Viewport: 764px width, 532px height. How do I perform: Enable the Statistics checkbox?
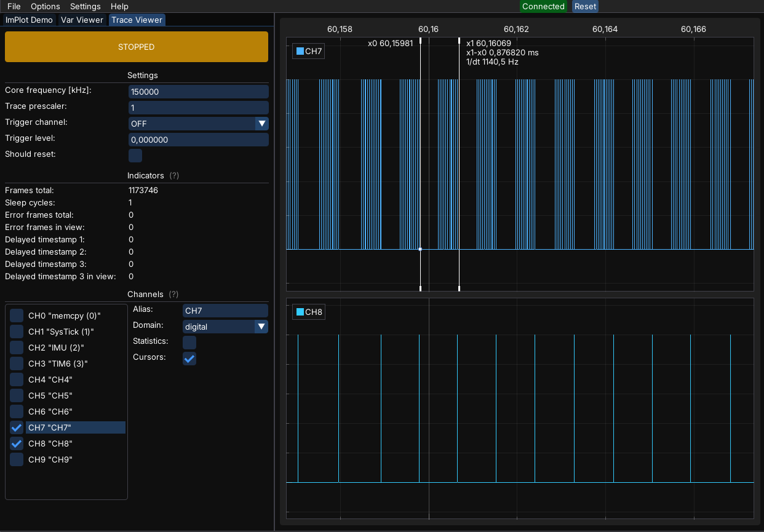(x=189, y=343)
